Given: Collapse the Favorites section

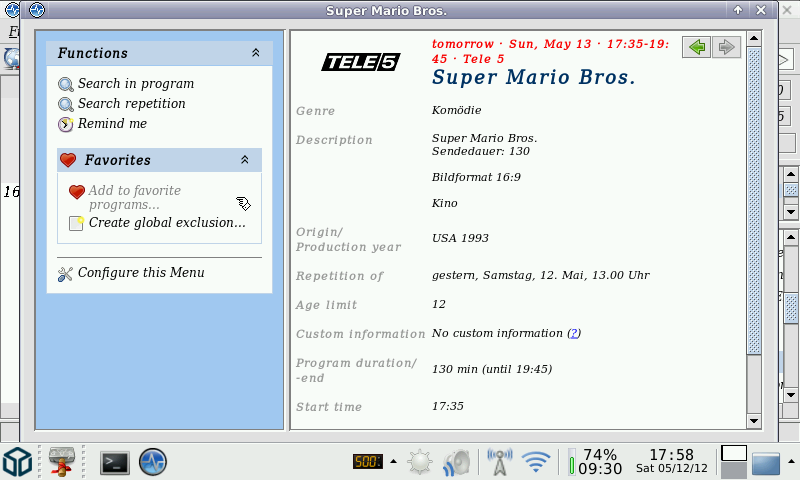Looking at the screenshot, I should point(245,160).
